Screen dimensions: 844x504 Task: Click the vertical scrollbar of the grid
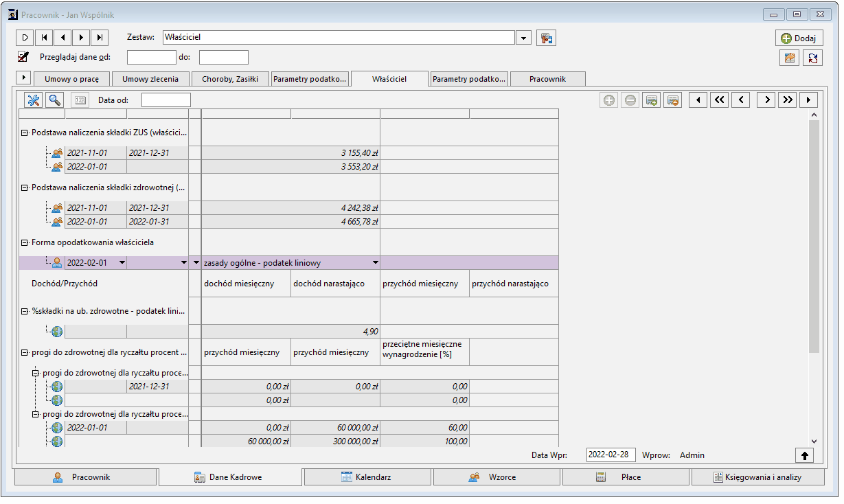[x=814, y=236]
